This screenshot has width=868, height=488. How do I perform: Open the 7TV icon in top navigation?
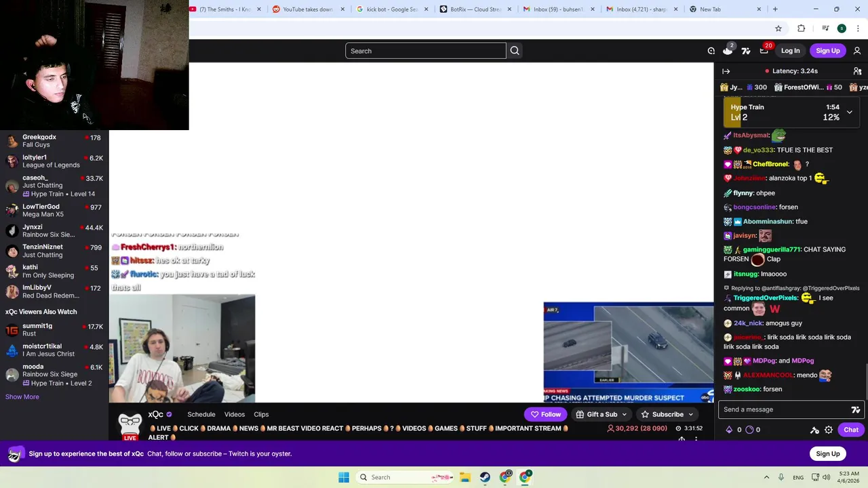click(746, 51)
